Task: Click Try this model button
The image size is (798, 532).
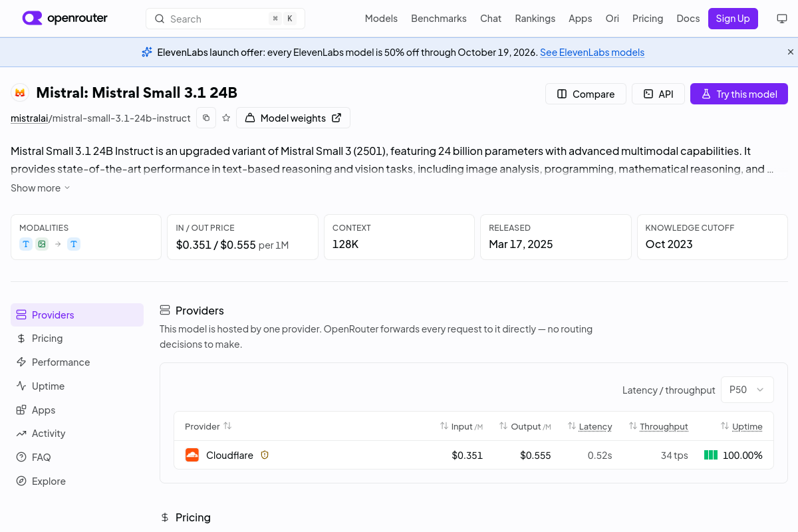Action: (739, 94)
